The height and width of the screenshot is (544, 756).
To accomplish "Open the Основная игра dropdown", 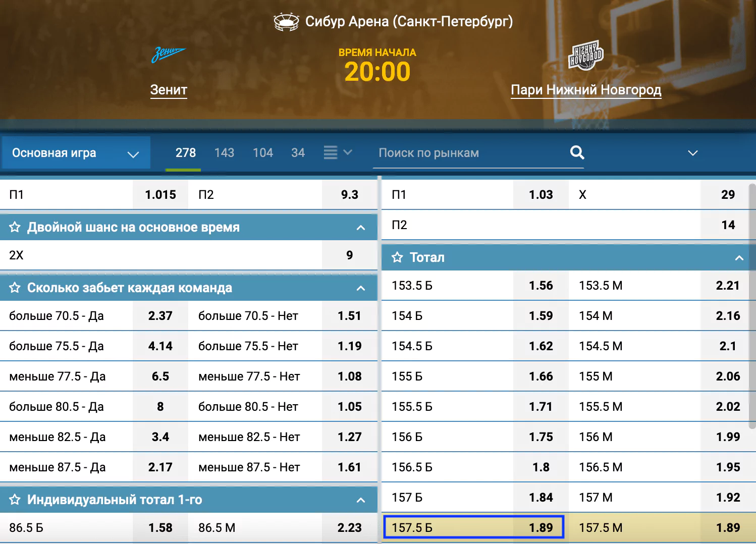I will click(75, 153).
